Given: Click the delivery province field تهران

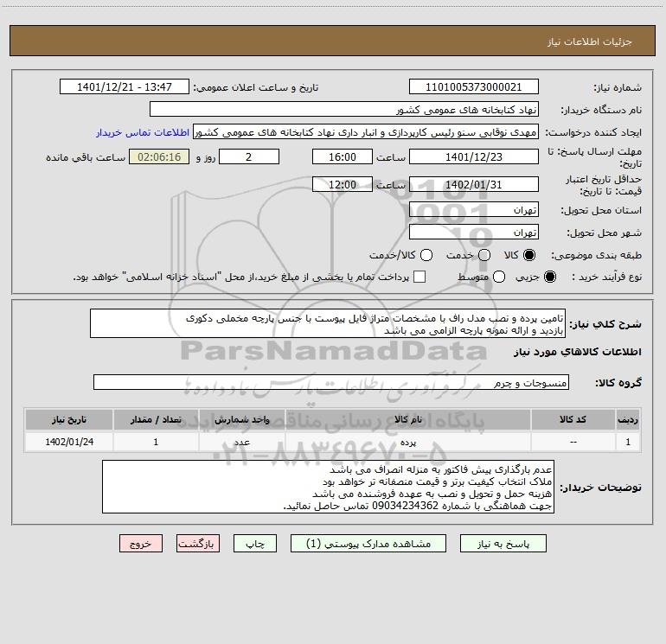Looking at the screenshot, I should (x=474, y=209).
